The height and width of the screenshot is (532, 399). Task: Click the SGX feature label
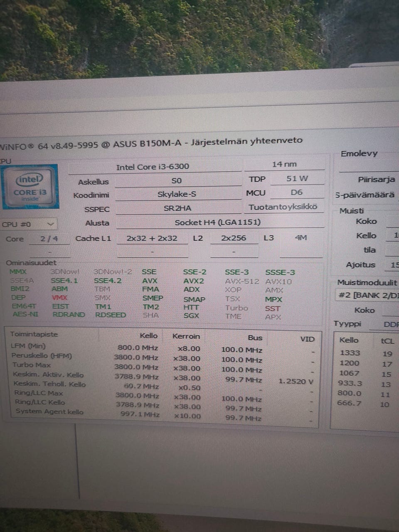[191, 315]
